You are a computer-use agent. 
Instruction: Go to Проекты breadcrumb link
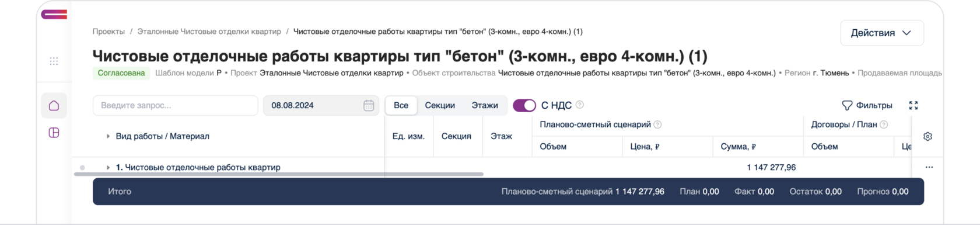pos(108,32)
